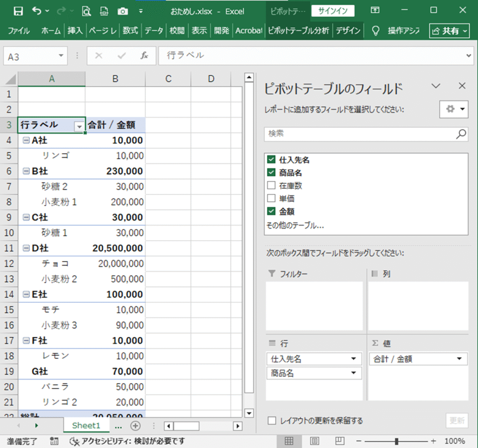This screenshot has height=448, width=478.
Task: Uncheck the 商品名 field checkbox
Action: tap(271, 172)
